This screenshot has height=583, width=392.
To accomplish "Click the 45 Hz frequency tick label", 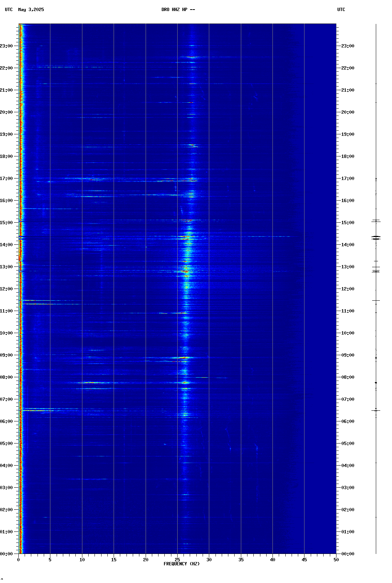I will [x=304, y=560].
